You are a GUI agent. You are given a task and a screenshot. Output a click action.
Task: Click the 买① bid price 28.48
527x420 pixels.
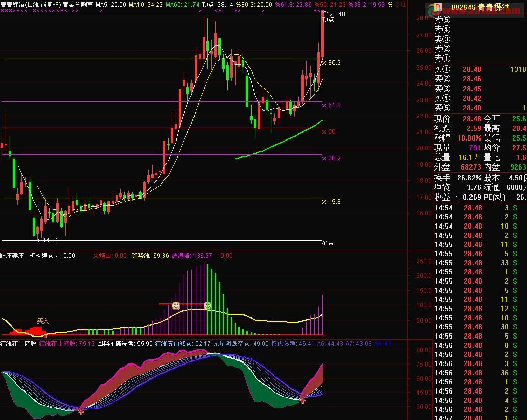pos(472,69)
